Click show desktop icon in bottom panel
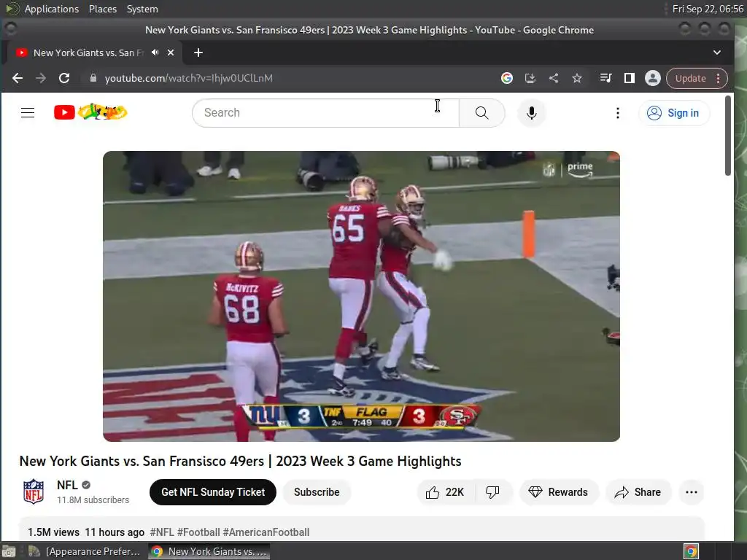This screenshot has height=560, width=747. (9, 551)
